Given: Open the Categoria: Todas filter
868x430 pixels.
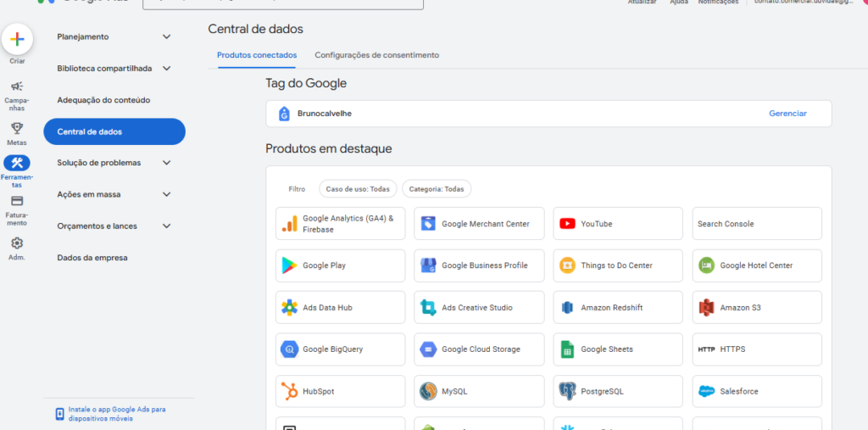Looking at the screenshot, I should click(437, 189).
